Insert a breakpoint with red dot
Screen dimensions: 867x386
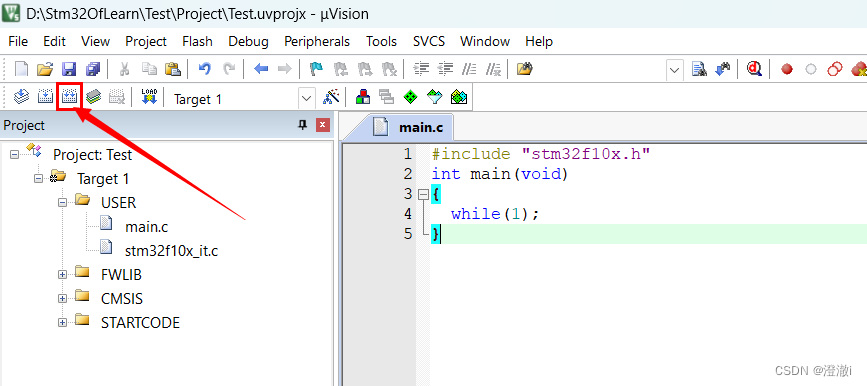[787, 70]
